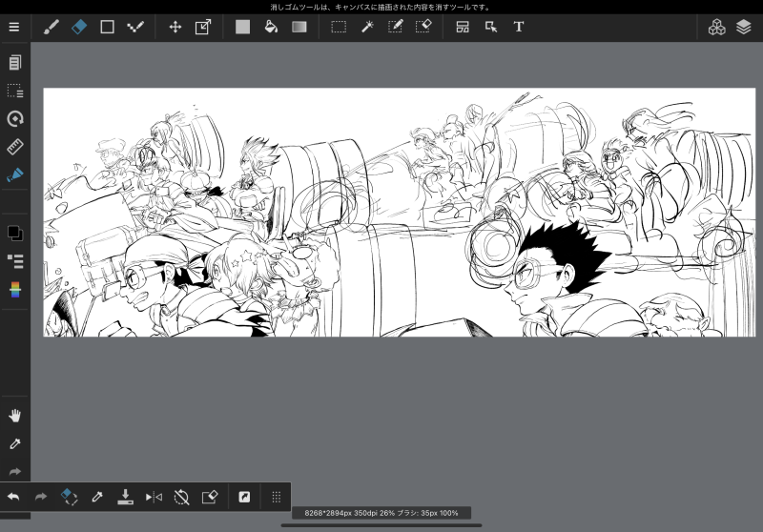Toggle the canvas flip horizontal icon
The image size is (763, 532).
[154, 497]
